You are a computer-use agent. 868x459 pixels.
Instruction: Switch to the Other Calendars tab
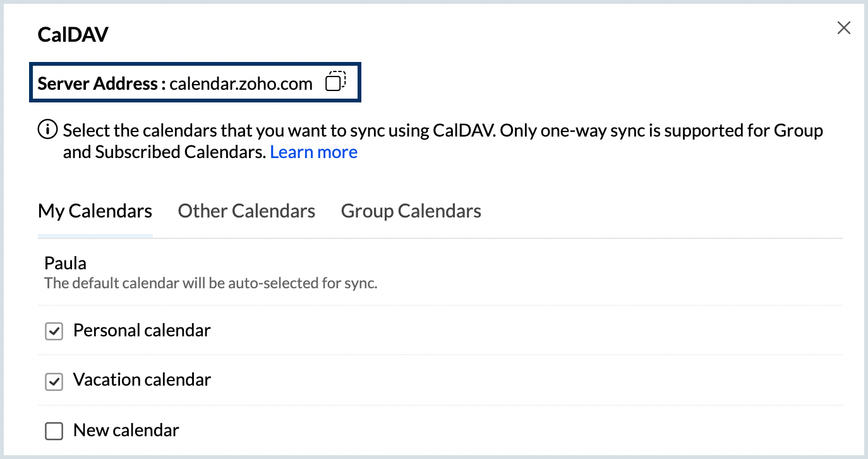246,211
